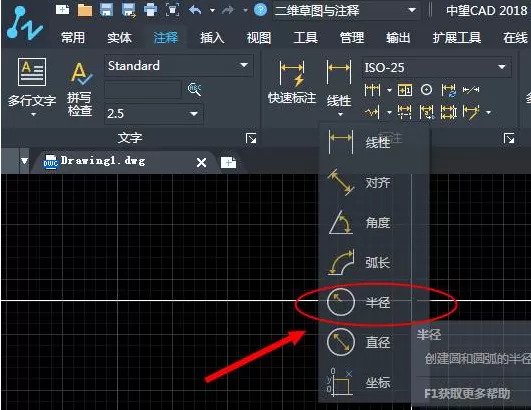Click the tolerance icon
This screenshot has width=531, height=410.
[x=405, y=90]
